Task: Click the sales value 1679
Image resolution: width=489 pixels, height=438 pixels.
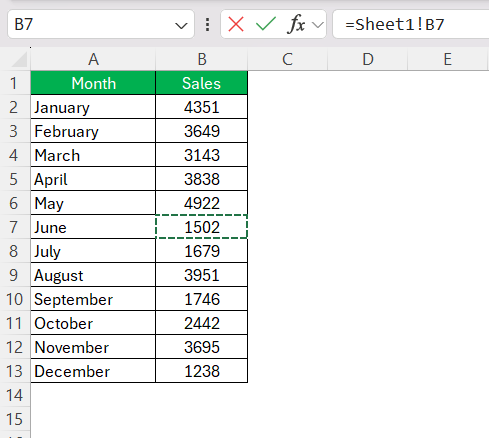Action: [x=202, y=251]
